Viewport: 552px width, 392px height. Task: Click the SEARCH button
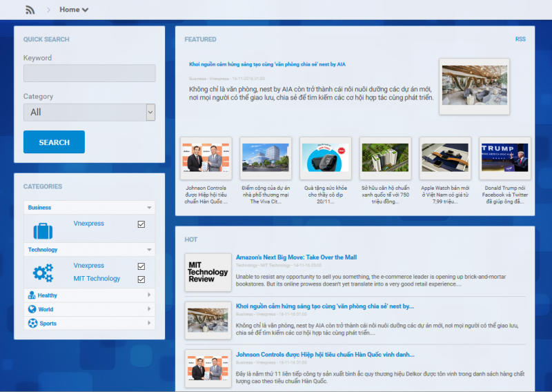[55, 142]
